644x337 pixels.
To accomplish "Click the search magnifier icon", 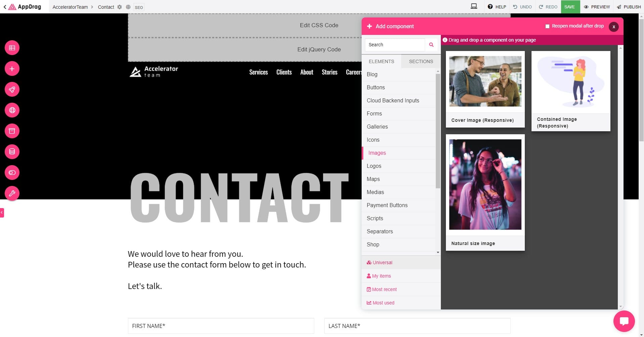I will 431,45.
